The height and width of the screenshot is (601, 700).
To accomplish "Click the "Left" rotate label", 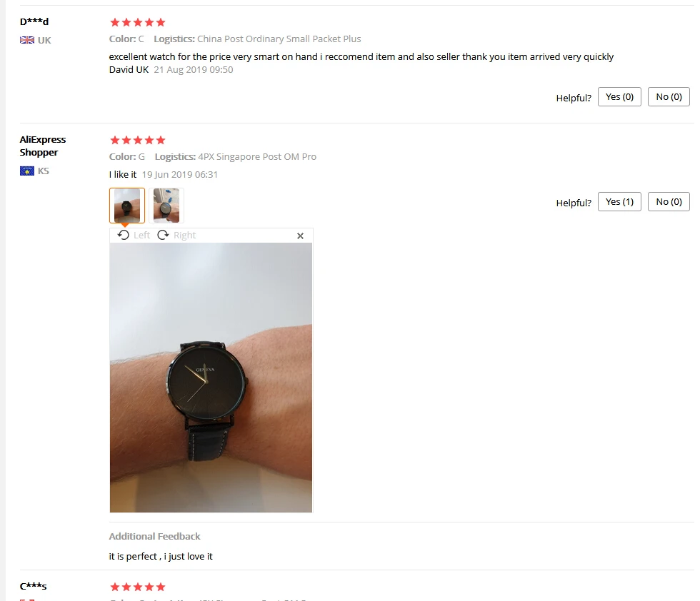I will pos(141,235).
